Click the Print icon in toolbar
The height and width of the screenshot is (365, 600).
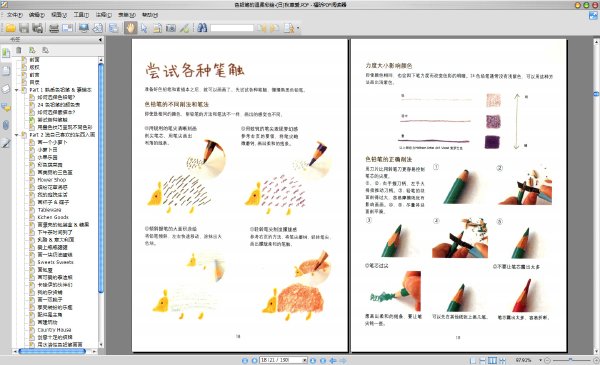pyautogui.click(x=54, y=28)
